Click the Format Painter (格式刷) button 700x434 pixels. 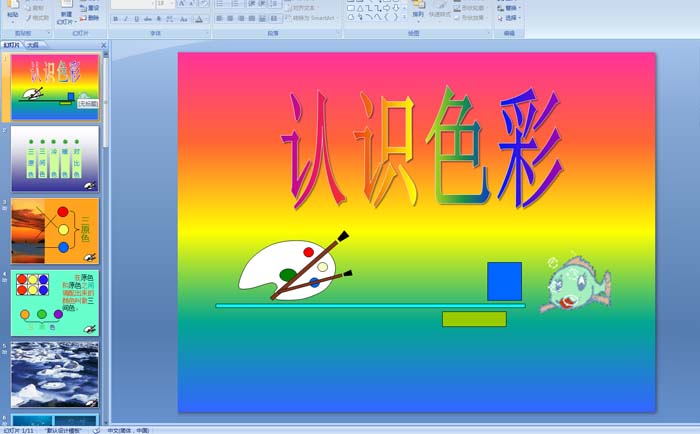(x=37, y=18)
